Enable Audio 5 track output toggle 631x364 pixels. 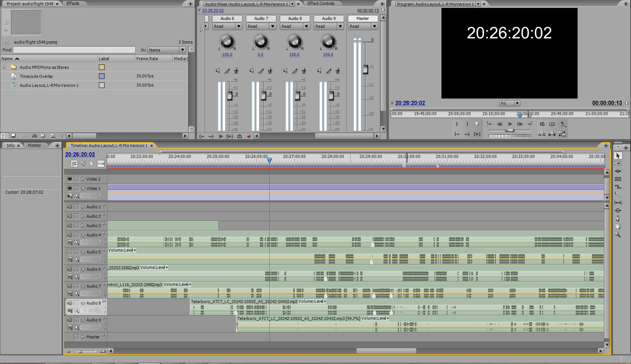(x=70, y=252)
